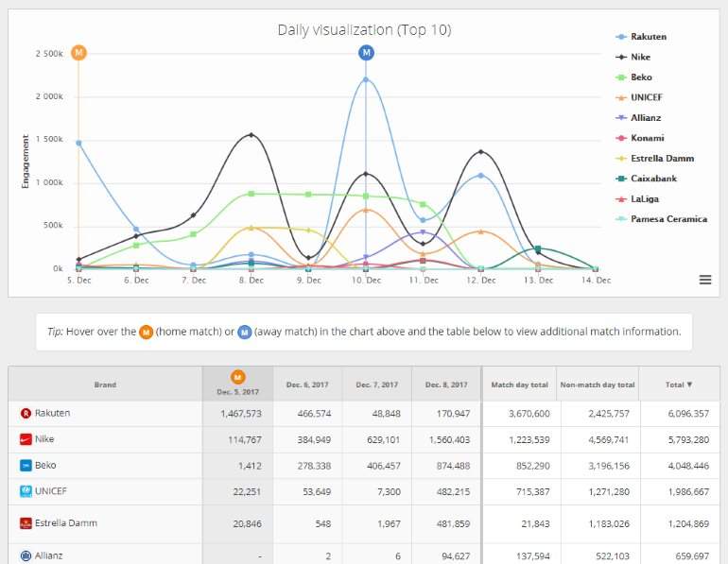
Task: Click UNICEF's match day total 715,387
Action: pos(533,491)
